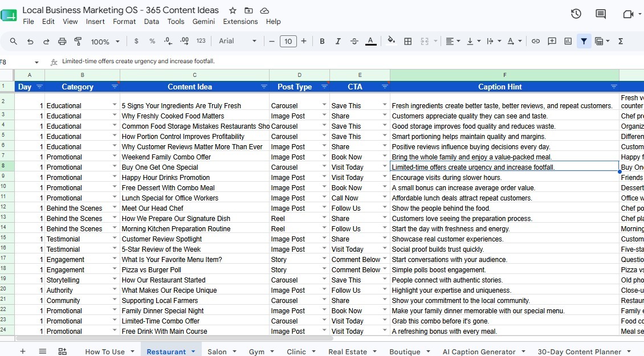Open the Gemini menu
This screenshot has height=356, width=644.
pos(203,21)
